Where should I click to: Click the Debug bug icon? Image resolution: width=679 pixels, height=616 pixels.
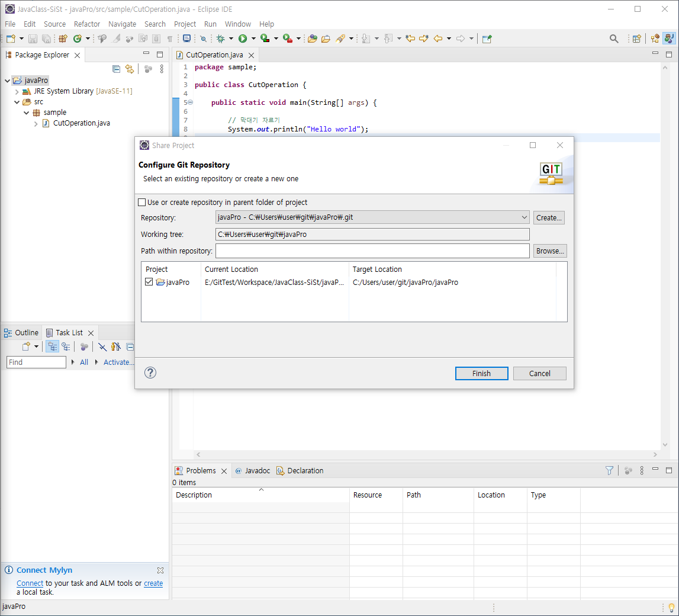pos(220,38)
